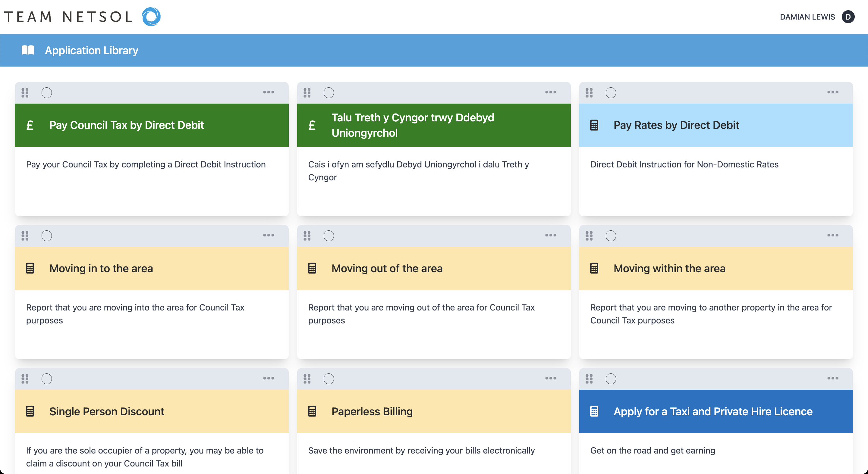868x474 pixels.
Task: Click drag handle on Moving out card
Action: point(307,236)
